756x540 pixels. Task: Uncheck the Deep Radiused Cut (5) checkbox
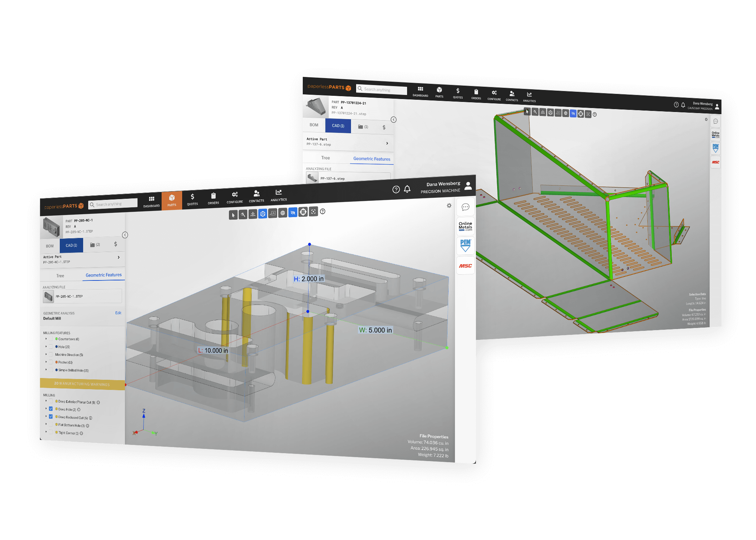(51, 417)
